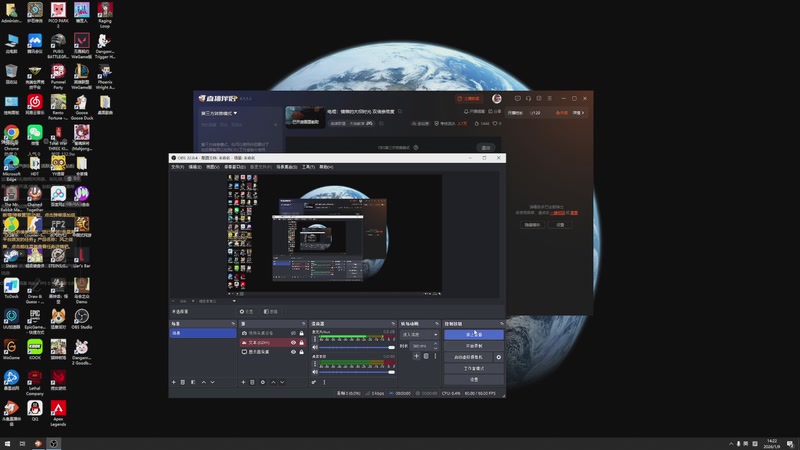This screenshot has height=450, width=800.
Task: Click the avatar in streaming companion window
Action: 496,98
